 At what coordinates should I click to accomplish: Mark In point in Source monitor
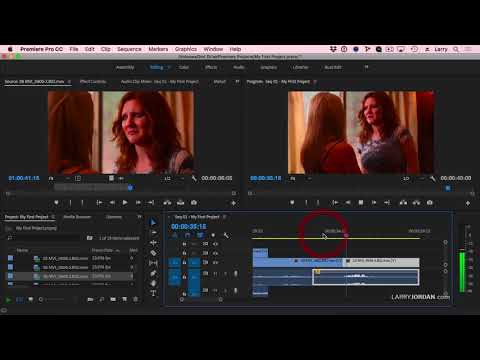click(70, 202)
